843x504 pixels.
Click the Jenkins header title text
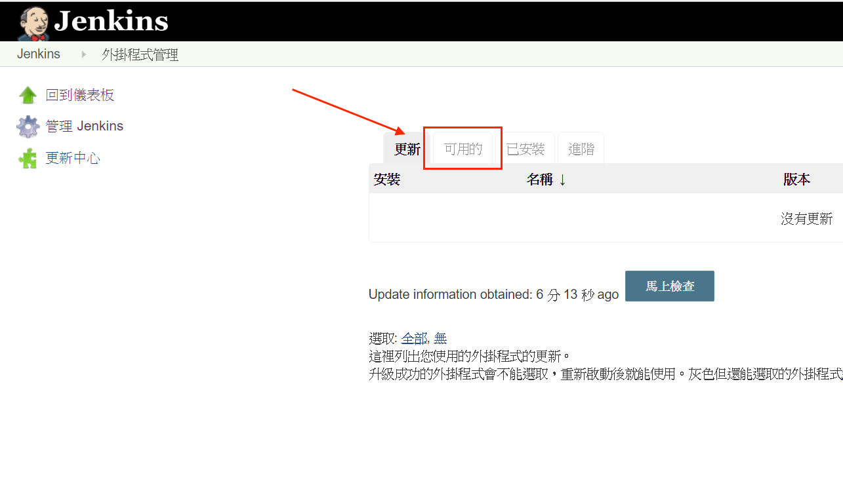(111, 22)
